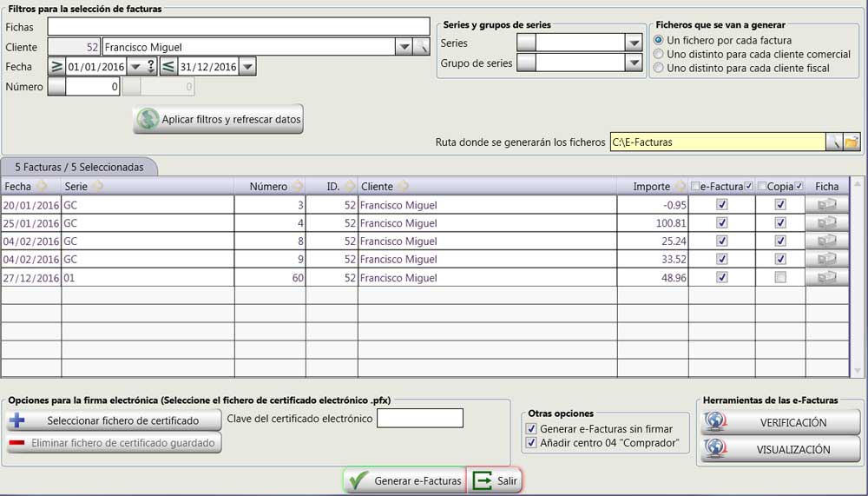Enable Copia checkbox for invoice 60
This screenshot has width=868, height=496.
click(780, 277)
